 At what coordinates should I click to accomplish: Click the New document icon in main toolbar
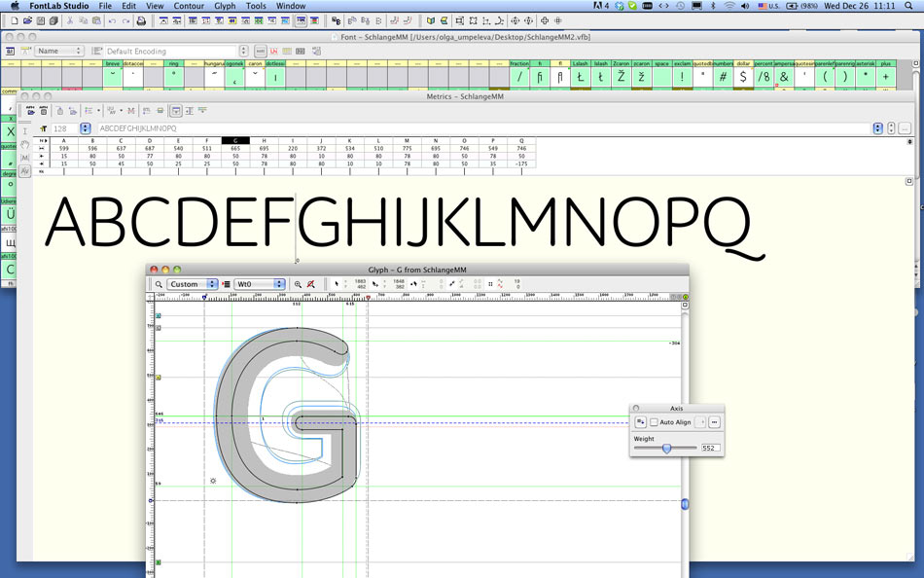click(x=15, y=20)
